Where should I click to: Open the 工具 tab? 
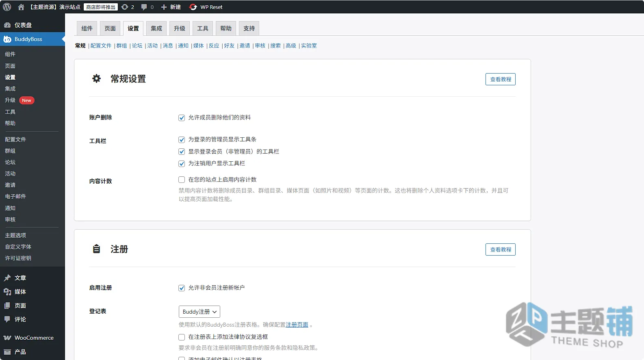(203, 28)
